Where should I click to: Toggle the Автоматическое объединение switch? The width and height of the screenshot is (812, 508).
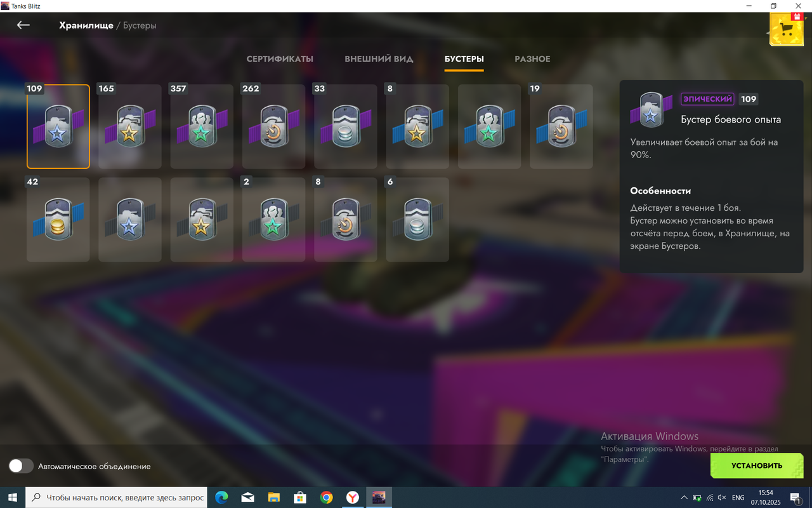(x=21, y=466)
